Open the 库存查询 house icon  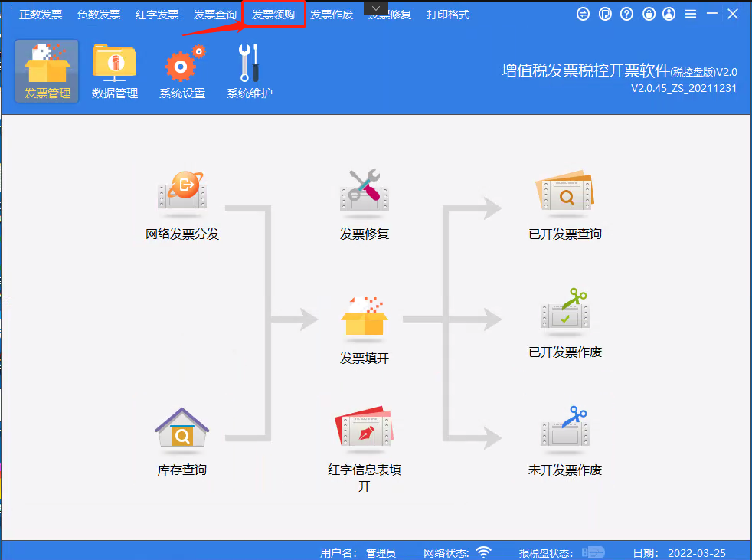pos(181,428)
